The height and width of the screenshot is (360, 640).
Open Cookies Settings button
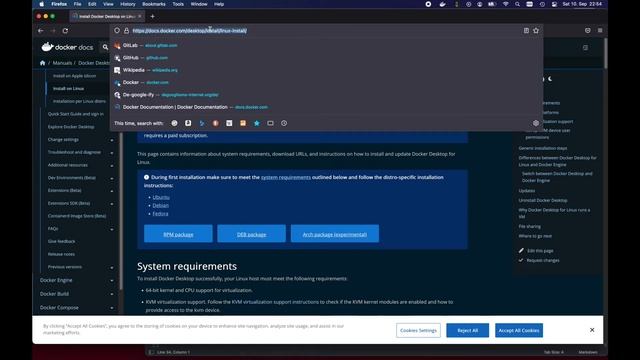[x=418, y=330]
